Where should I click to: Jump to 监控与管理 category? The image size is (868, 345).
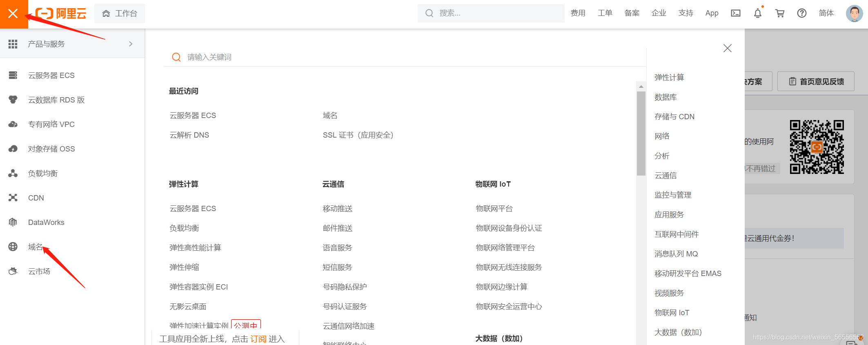673,195
